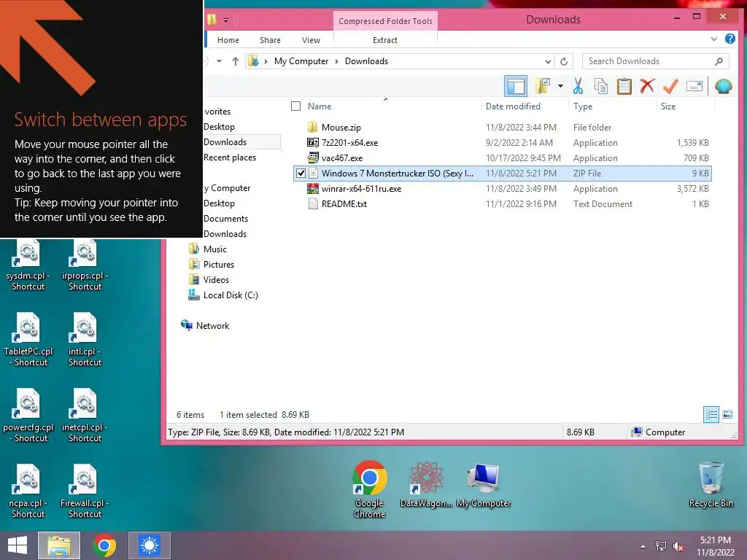Select the Firewall.cpl shortcut icon

[x=85, y=491]
